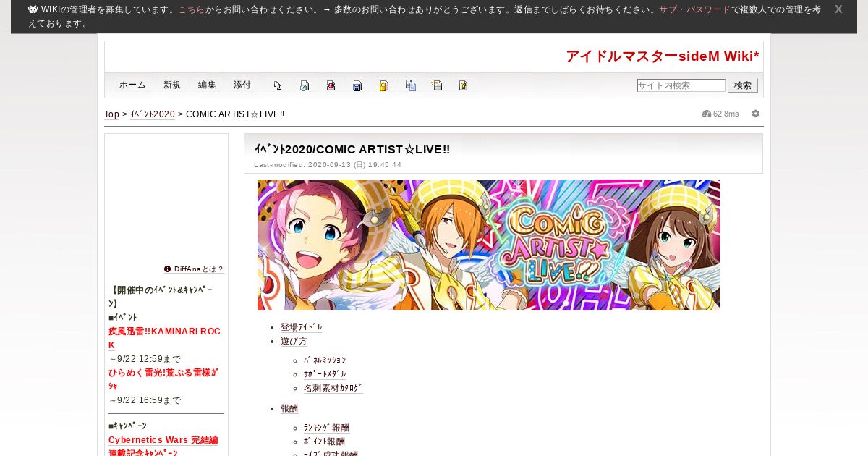Jump to the ﾗﾝｷﾝｸﾞ報酬 subsection

326,428
